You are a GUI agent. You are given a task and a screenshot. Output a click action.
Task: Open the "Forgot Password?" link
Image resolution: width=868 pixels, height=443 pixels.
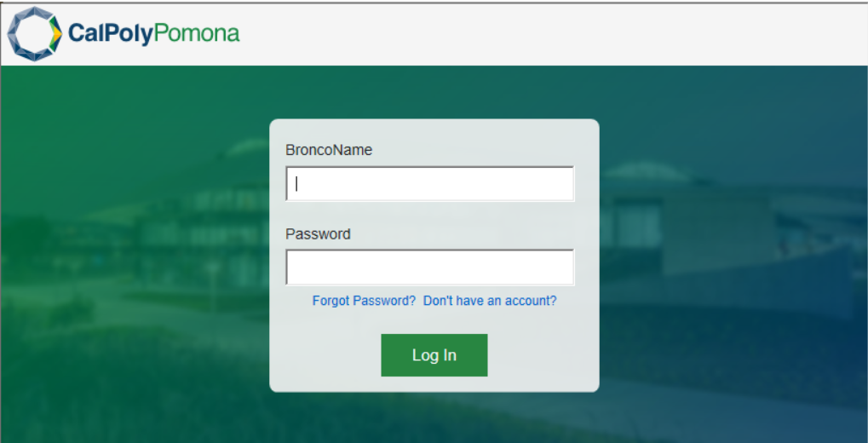[x=364, y=301]
